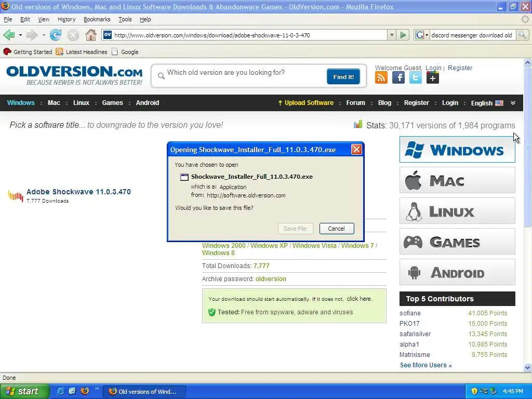
Task: Open the Edit menu
Action: click(x=25, y=19)
